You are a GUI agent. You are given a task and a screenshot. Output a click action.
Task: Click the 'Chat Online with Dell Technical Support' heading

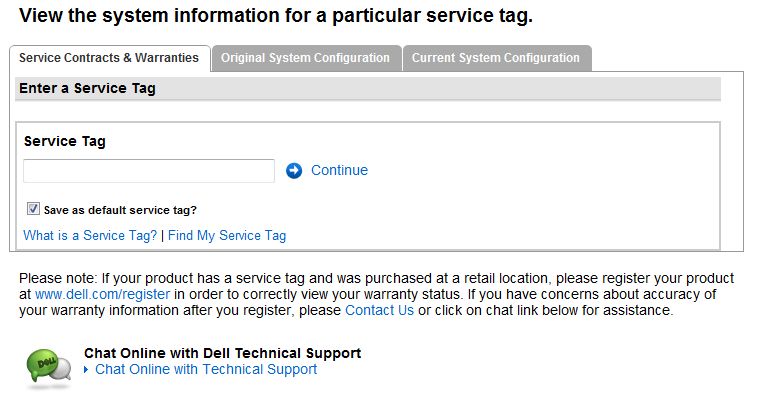tap(223, 353)
